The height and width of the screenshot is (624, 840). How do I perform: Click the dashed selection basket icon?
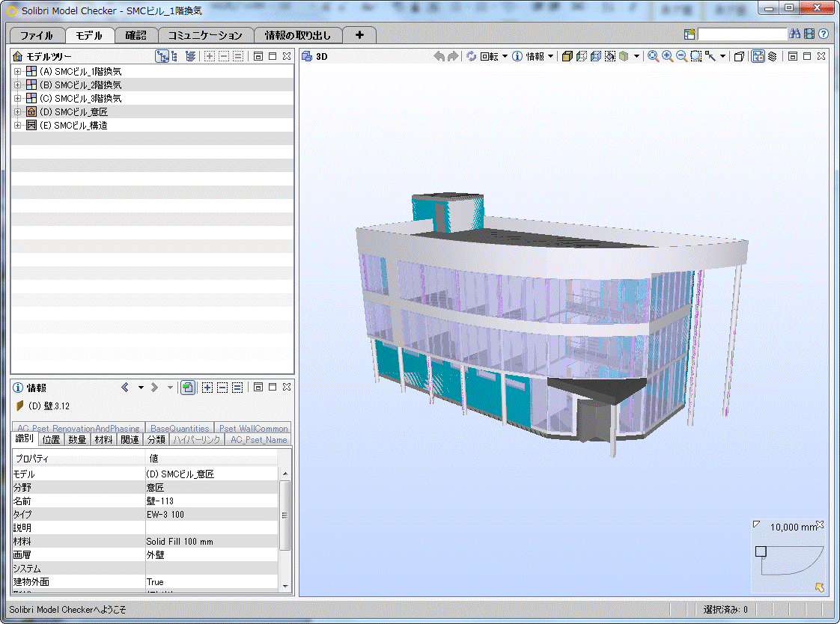(x=610, y=56)
